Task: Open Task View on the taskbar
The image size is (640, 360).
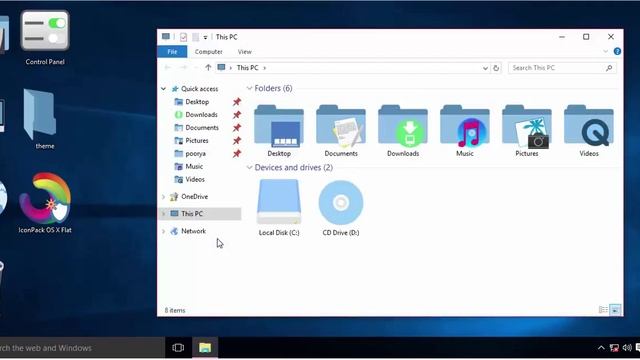Action: coord(178,348)
